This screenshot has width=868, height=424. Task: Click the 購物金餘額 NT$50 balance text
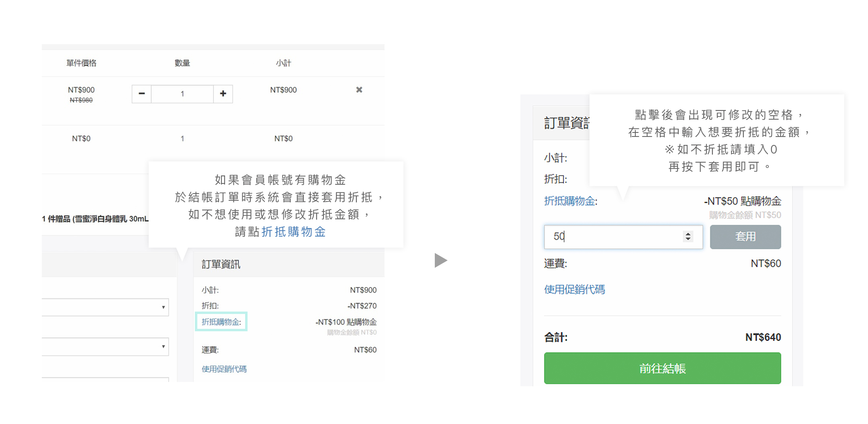[745, 215]
